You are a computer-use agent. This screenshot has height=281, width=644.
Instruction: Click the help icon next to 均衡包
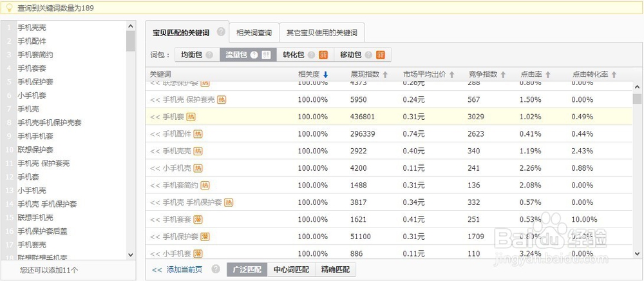(x=209, y=55)
